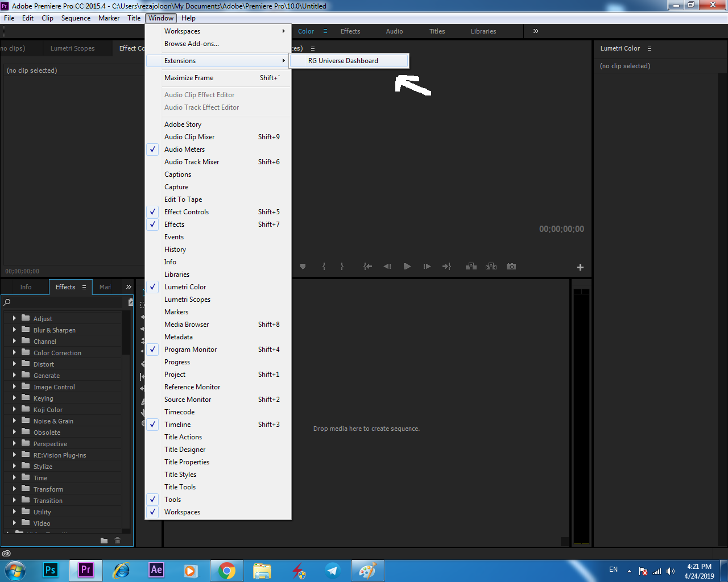The height and width of the screenshot is (582, 728).
Task: Open Workspaces submenu at menu top
Action: click(218, 31)
